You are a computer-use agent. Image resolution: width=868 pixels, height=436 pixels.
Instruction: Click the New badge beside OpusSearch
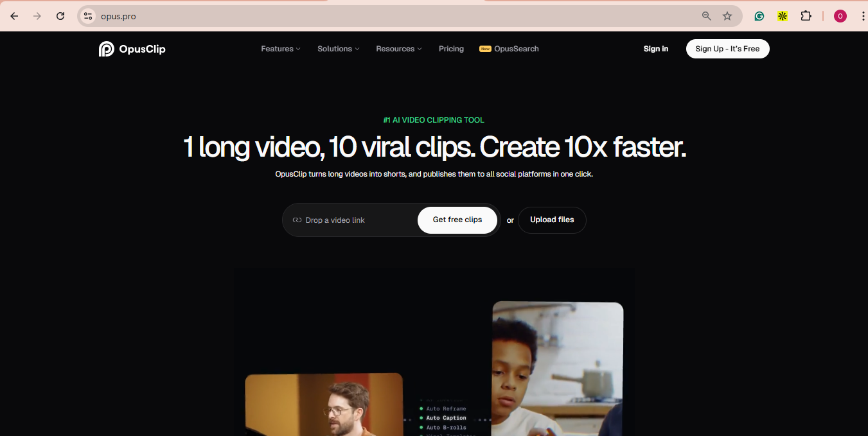pos(486,49)
